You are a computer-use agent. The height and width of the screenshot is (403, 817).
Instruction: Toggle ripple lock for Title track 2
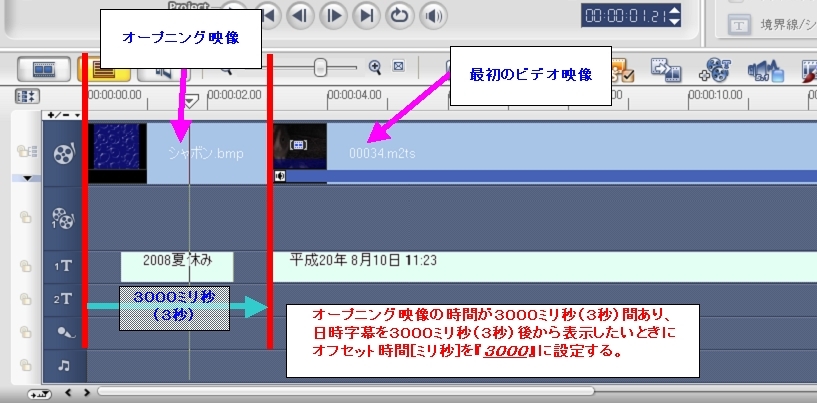point(26,299)
